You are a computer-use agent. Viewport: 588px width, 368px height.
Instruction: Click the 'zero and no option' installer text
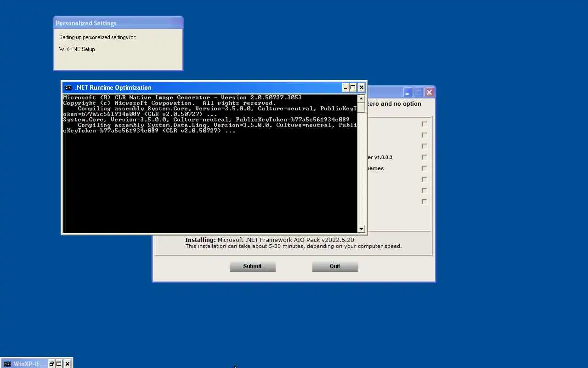[x=395, y=104]
